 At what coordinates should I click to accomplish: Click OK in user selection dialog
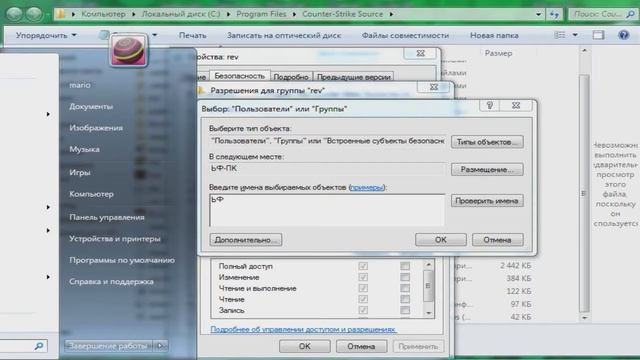pos(441,240)
